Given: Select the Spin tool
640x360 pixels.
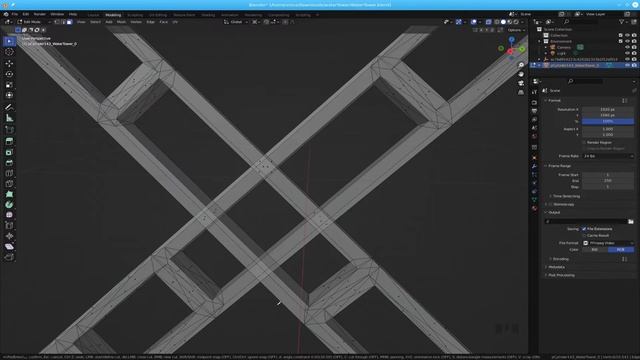Looking at the screenshot, I should point(9,204).
